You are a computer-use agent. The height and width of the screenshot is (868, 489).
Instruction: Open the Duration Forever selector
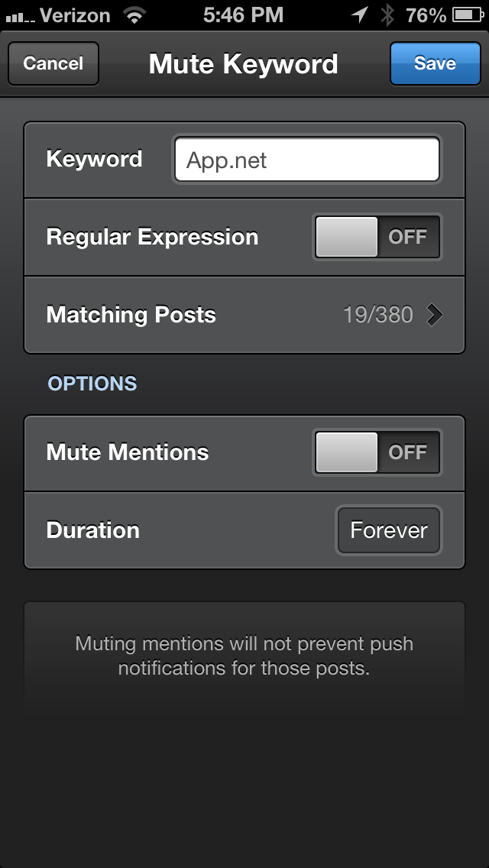[x=389, y=530]
